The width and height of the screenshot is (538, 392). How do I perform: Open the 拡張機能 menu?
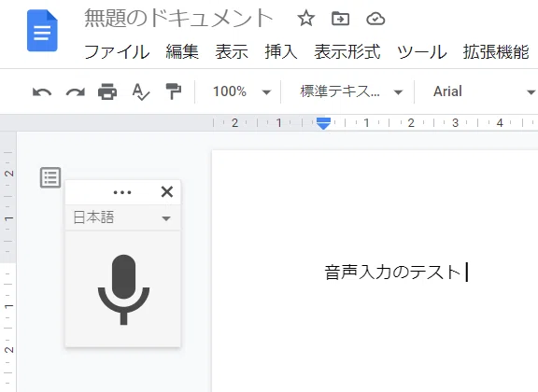coord(496,52)
